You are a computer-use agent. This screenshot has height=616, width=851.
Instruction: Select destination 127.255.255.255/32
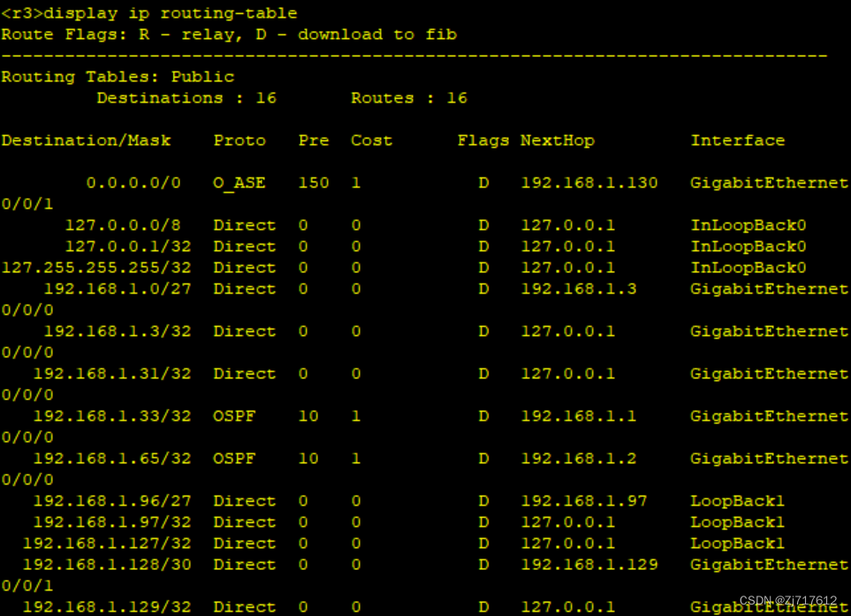96,268
